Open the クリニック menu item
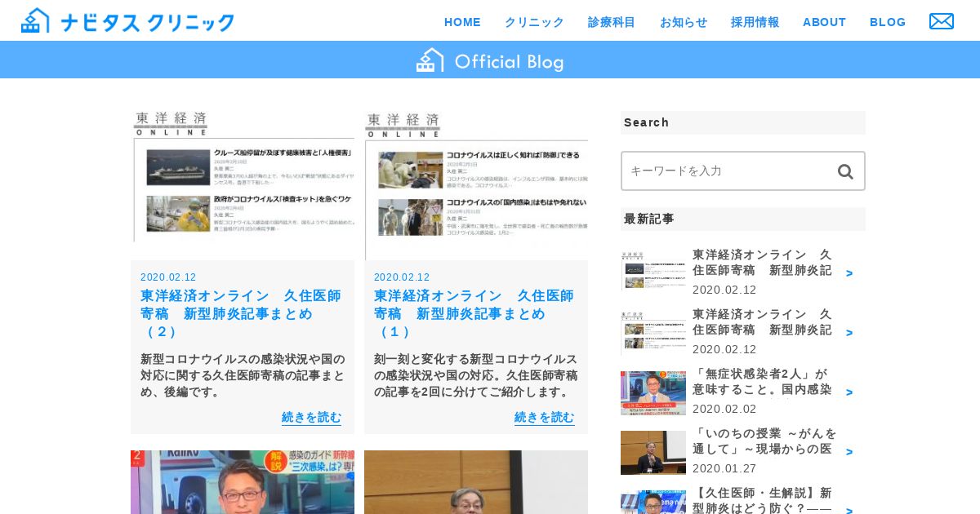 [534, 22]
